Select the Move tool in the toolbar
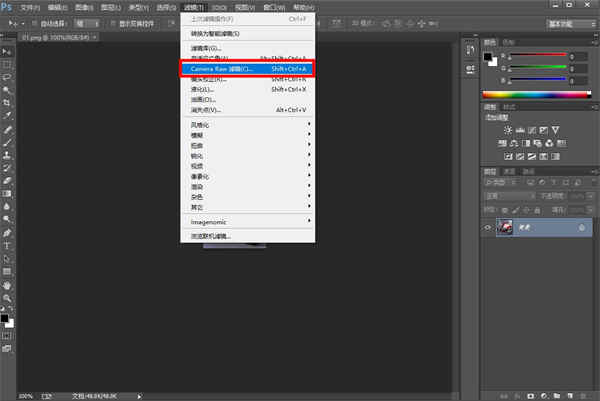This screenshot has height=401, width=600. click(x=8, y=48)
